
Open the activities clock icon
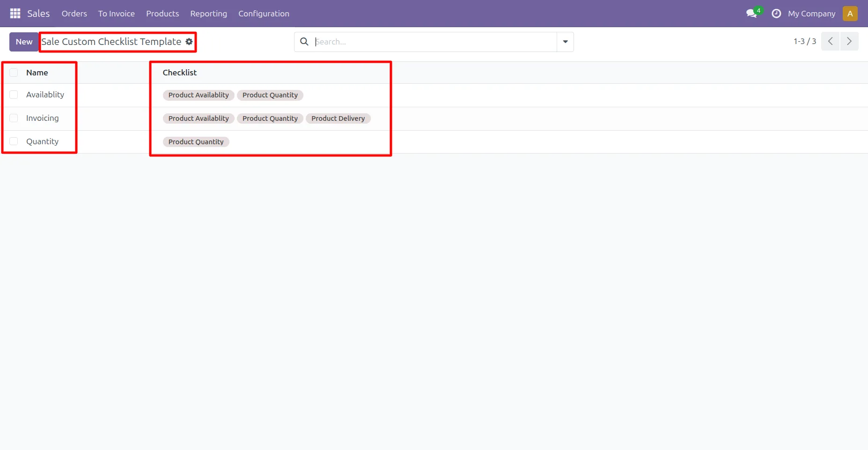click(x=776, y=14)
